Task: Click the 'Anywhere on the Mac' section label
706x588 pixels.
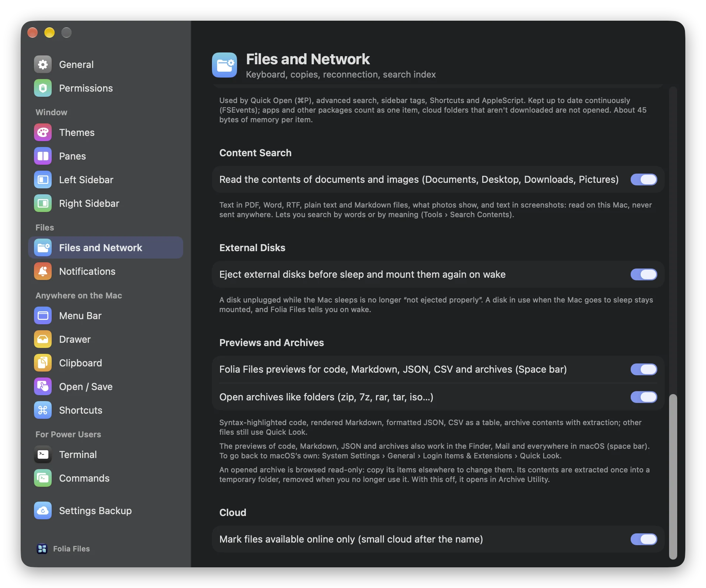Action: pyautogui.click(x=79, y=295)
